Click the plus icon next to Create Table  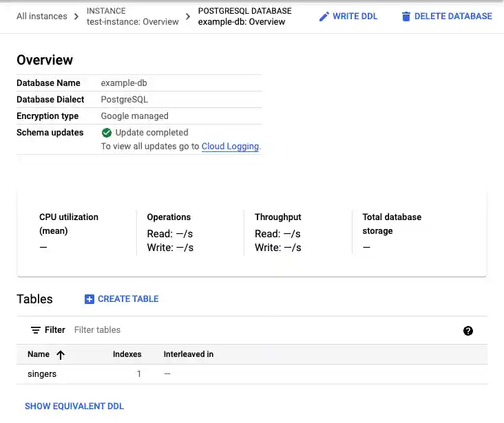pos(90,299)
